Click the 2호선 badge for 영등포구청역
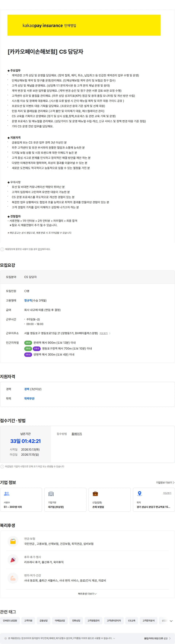This screenshot has height=644, width=175. click(x=28, y=348)
